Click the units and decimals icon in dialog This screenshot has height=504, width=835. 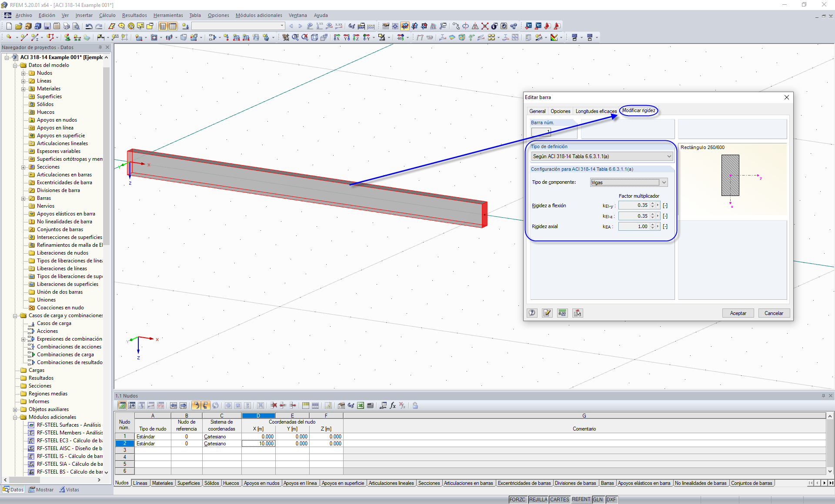click(x=562, y=313)
